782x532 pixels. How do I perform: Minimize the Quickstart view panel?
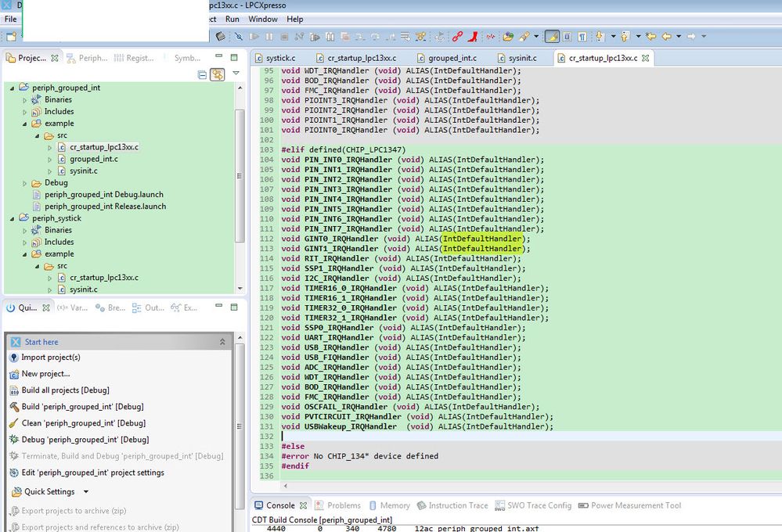(x=219, y=306)
